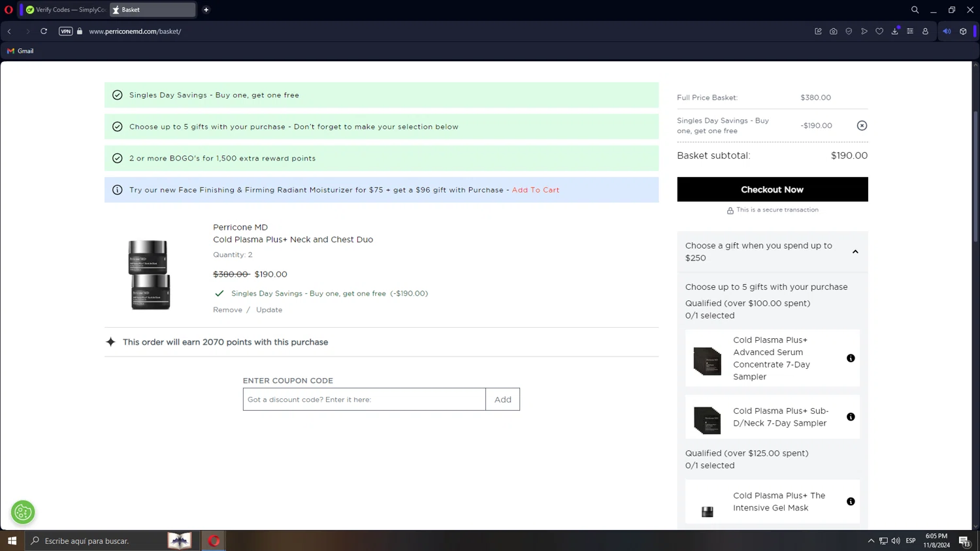Viewport: 980px width, 551px height.
Task: Open the page edit/notes icon in address bar
Action: click(818, 31)
